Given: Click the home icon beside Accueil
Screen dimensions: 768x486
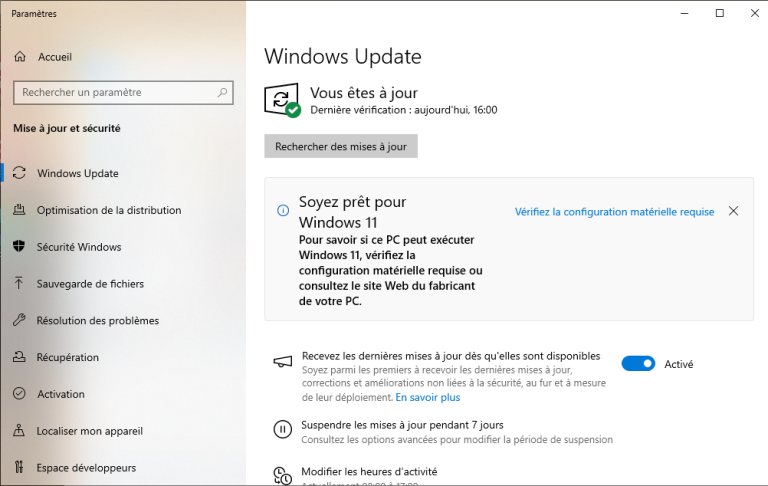Looking at the screenshot, I should [20, 57].
